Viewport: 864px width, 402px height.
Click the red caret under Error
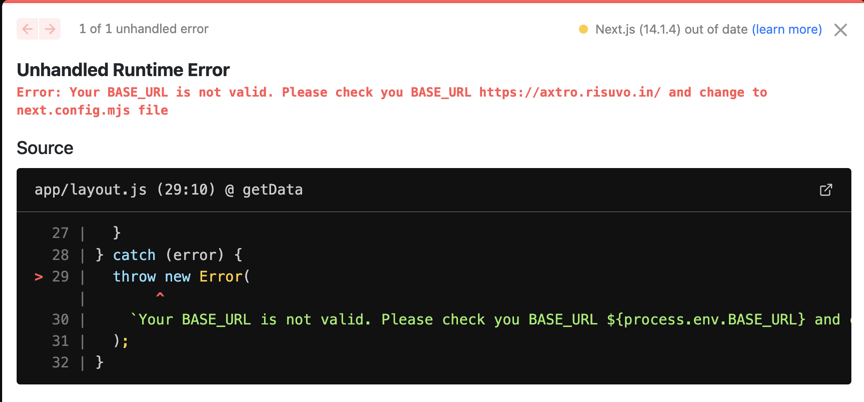coord(159,297)
